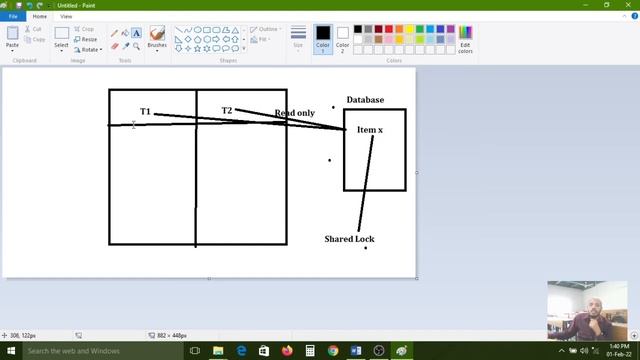The image size is (640, 360).
Task: Click the Undo arrow in title bar
Action: [29, 5]
